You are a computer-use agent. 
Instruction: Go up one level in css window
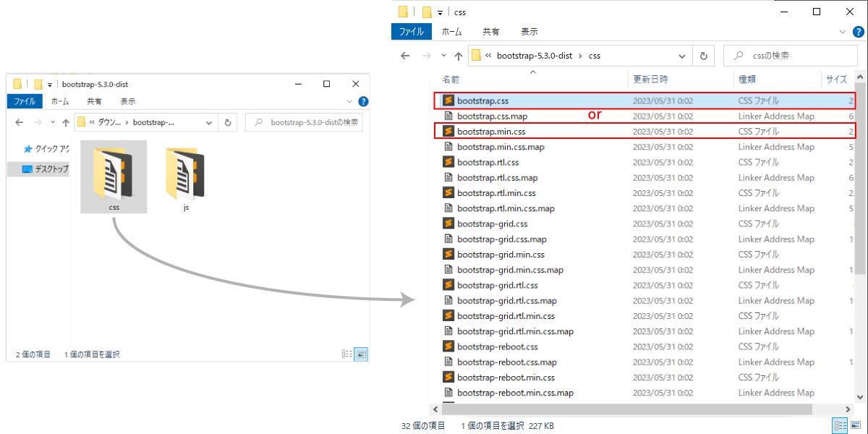pyautogui.click(x=458, y=56)
